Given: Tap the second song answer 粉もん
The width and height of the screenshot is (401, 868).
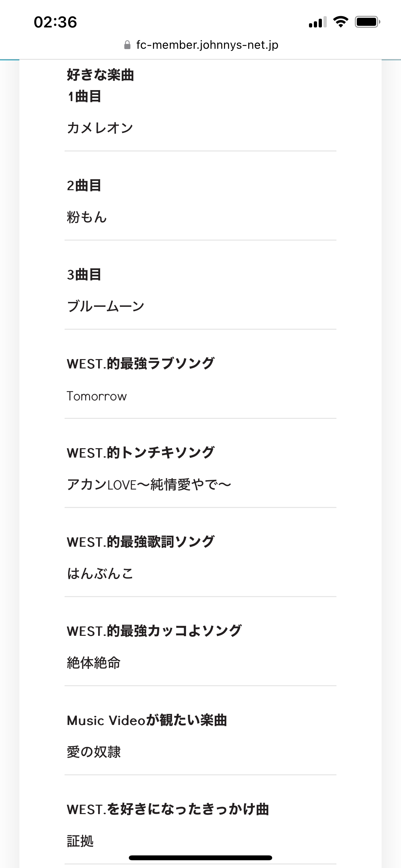Looking at the screenshot, I should tap(87, 217).
